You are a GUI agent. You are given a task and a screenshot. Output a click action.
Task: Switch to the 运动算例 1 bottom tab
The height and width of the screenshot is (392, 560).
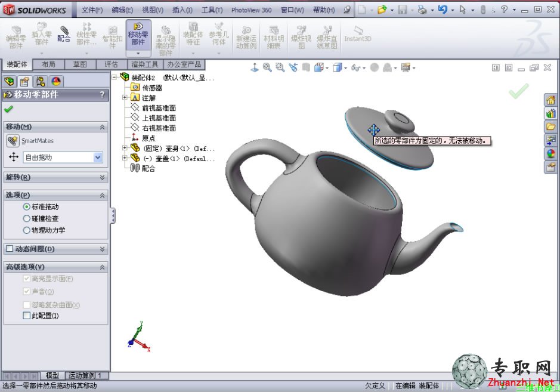point(85,375)
